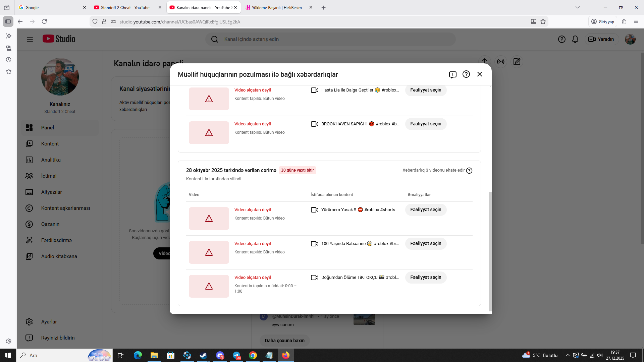Screen dimensions: 644x362
Task: Open Analitika in sidebar
Action: coord(60,160)
